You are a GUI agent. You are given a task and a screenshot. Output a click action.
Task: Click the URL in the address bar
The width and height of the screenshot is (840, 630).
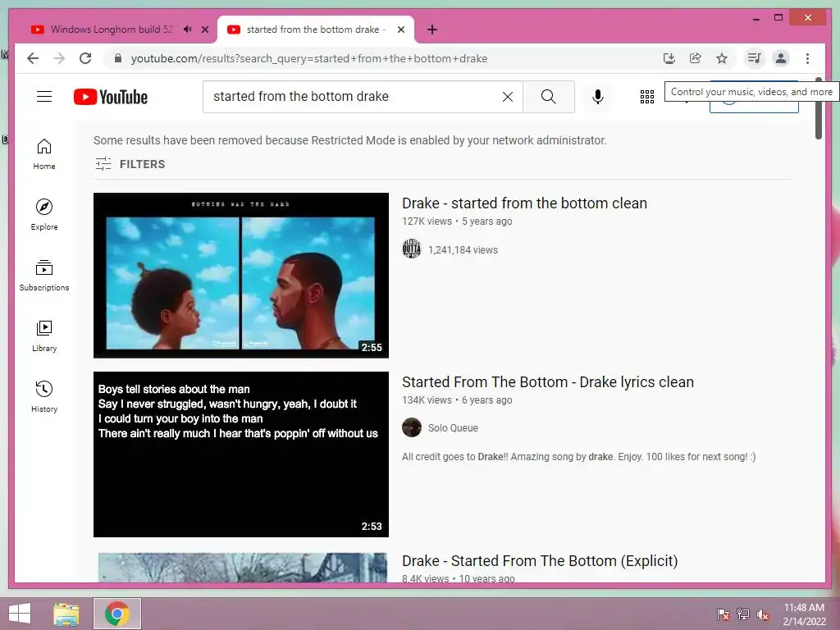pos(309,58)
